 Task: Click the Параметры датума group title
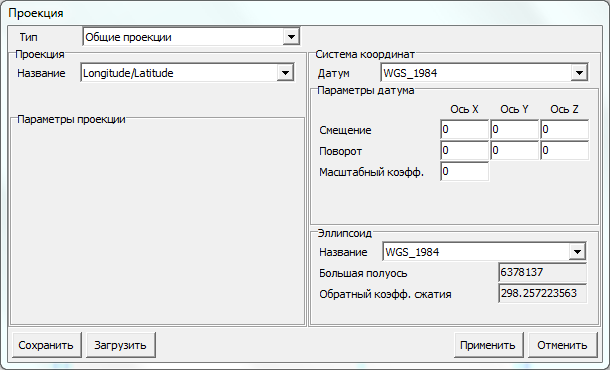coord(366,91)
